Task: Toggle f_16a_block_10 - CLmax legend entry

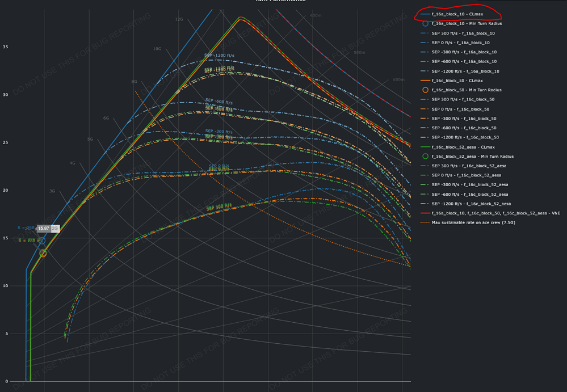Action: (452, 14)
